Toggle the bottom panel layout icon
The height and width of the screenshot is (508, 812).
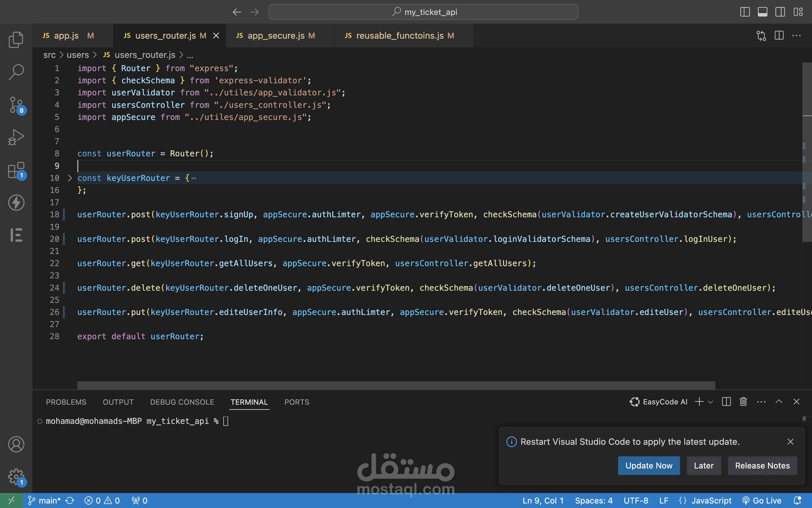coord(762,12)
